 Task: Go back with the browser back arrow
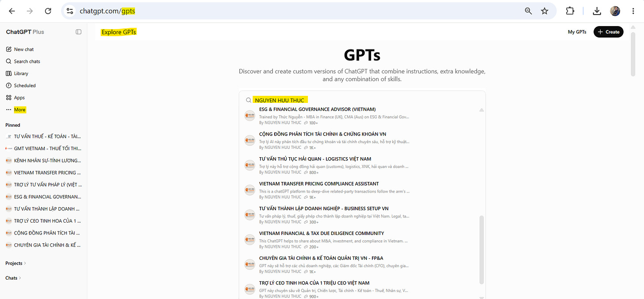[12, 11]
